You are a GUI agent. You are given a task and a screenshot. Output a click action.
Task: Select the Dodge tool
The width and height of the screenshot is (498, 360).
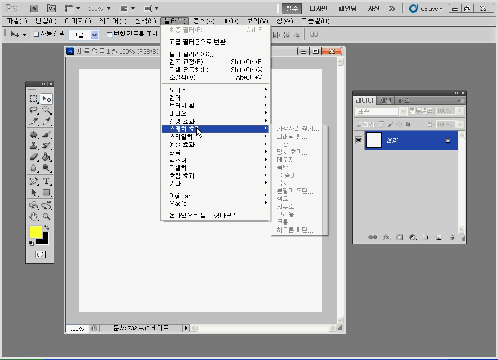point(46,168)
